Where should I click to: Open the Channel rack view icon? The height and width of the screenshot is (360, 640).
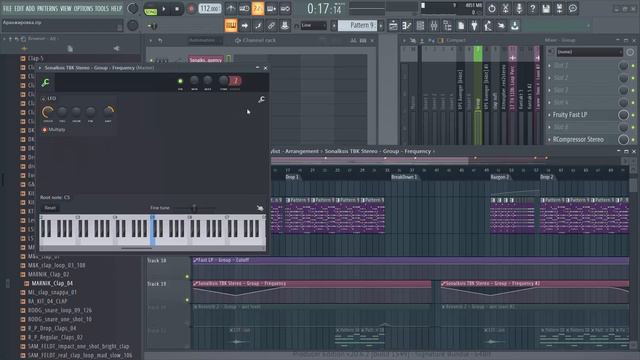pyautogui.click(x=420, y=26)
